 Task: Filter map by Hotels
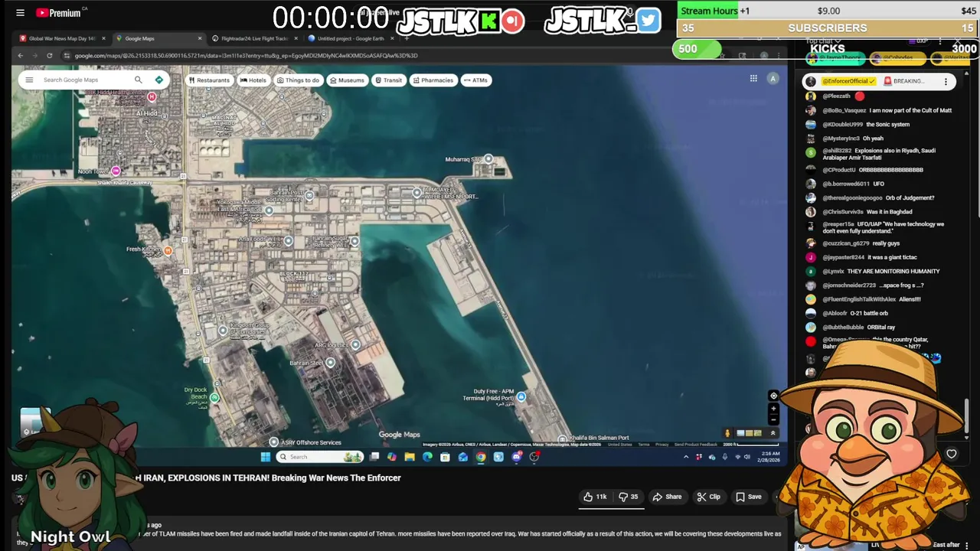253,80
